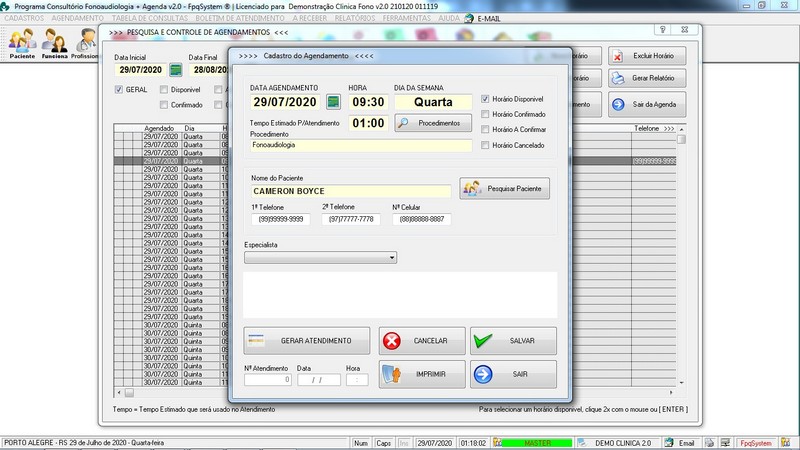Enable the Confirmado filter checkbox
The width and height of the screenshot is (800, 450).
[164, 105]
